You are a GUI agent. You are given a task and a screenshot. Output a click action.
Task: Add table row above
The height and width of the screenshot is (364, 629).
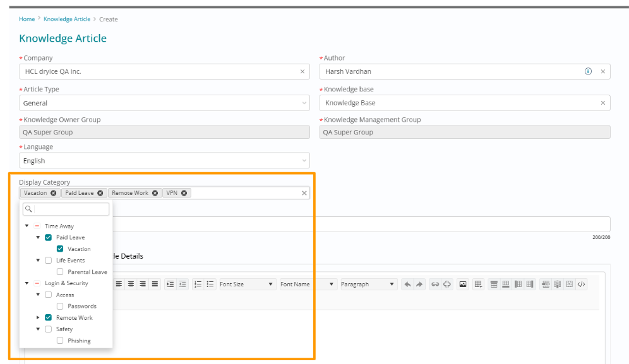click(x=494, y=285)
